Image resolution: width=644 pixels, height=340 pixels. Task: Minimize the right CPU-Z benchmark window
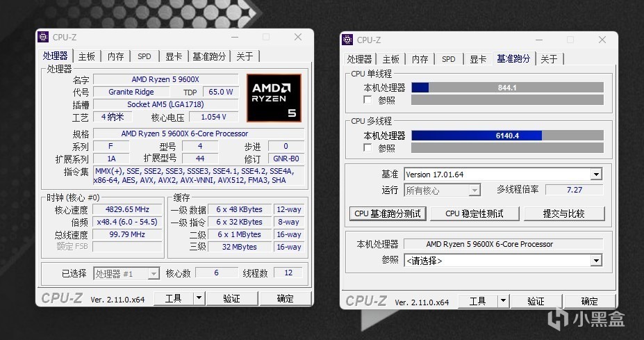pyautogui.click(x=539, y=40)
